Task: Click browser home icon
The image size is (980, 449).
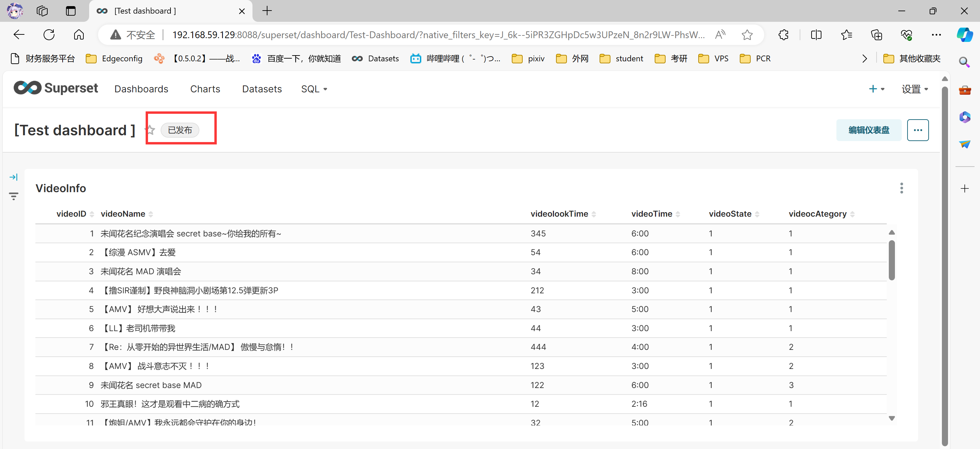Action: coord(79,35)
